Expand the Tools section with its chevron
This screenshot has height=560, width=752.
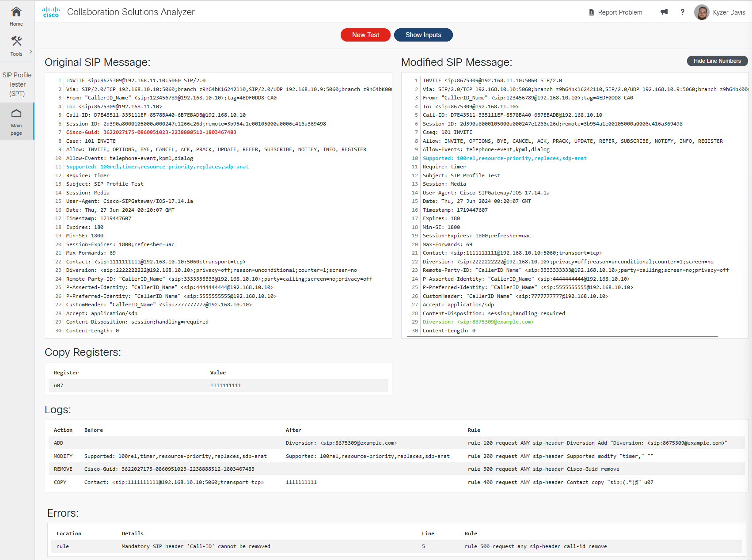[30, 51]
